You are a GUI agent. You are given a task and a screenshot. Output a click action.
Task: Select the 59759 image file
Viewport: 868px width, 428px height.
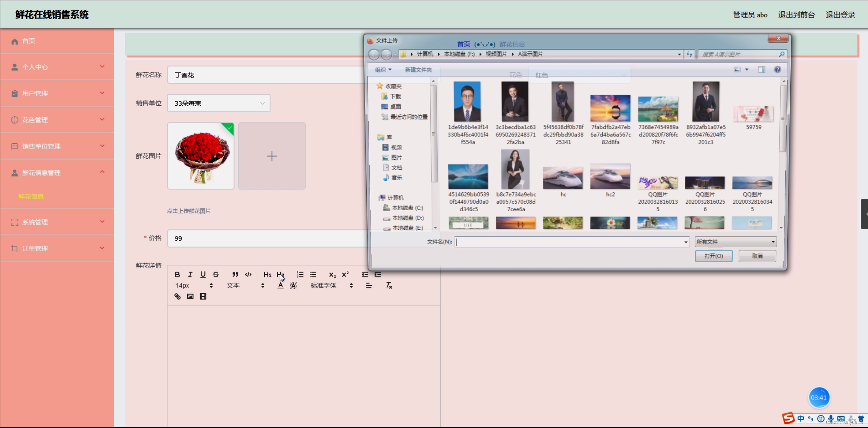[x=753, y=117]
